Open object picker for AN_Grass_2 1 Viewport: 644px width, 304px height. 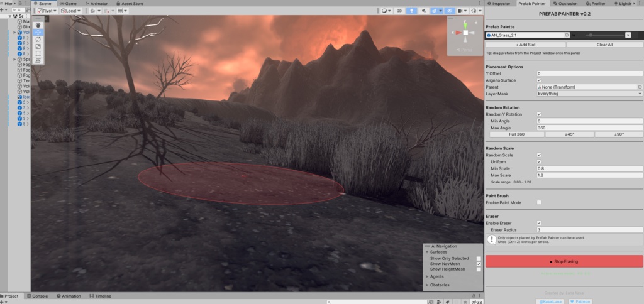point(567,35)
